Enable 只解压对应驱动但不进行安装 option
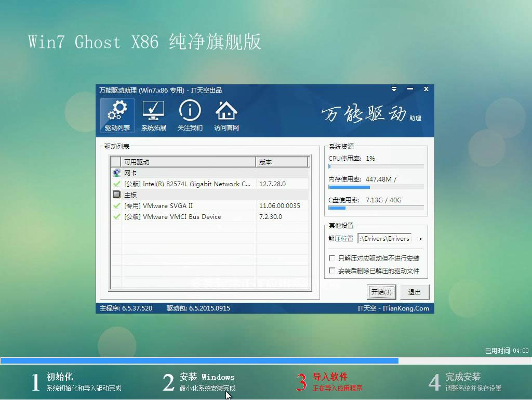This screenshot has width=532, height=400. tap(331, 257)
